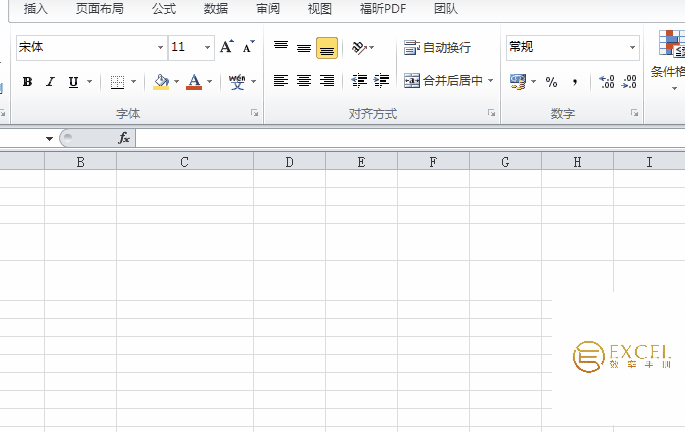685x432 pixels.
Task: Apply comma style
Action: [575, 82]
